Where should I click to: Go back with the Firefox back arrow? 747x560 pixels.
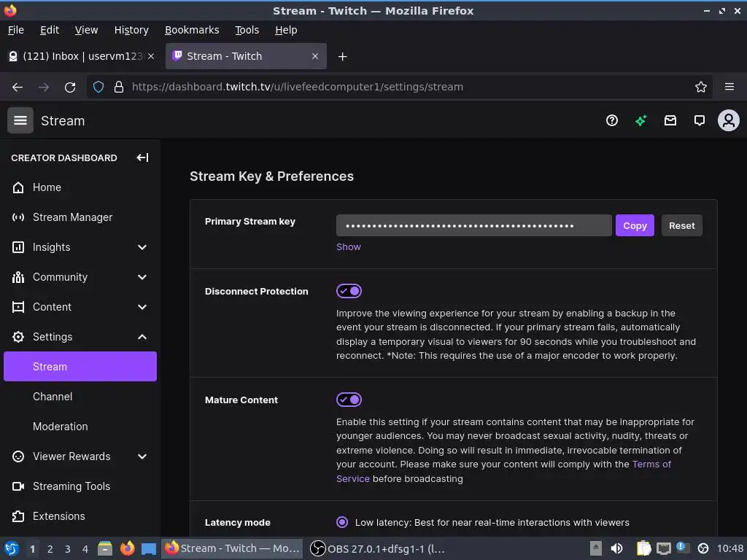click(18, 87)
